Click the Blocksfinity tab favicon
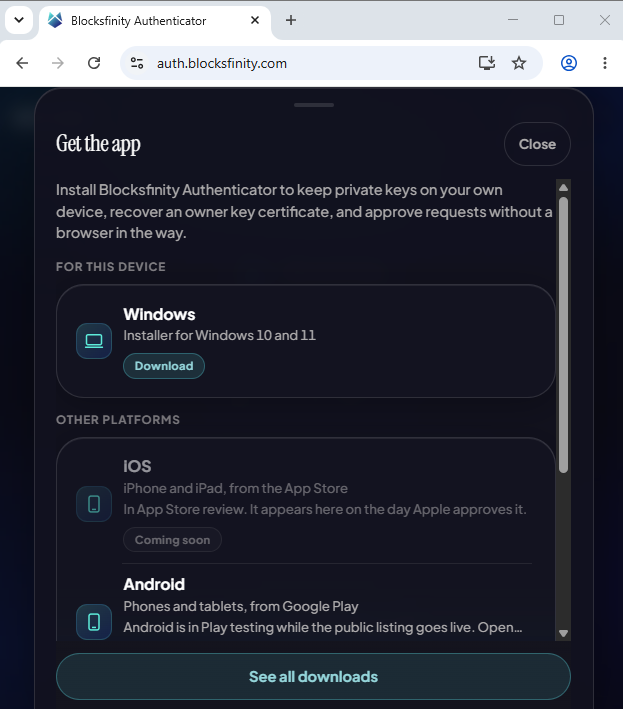623x709 pixels. pos(55,20)
